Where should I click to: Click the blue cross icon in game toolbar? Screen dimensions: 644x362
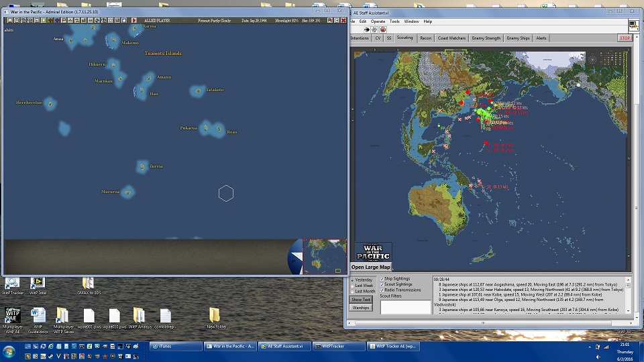click(x=57, y=20)
